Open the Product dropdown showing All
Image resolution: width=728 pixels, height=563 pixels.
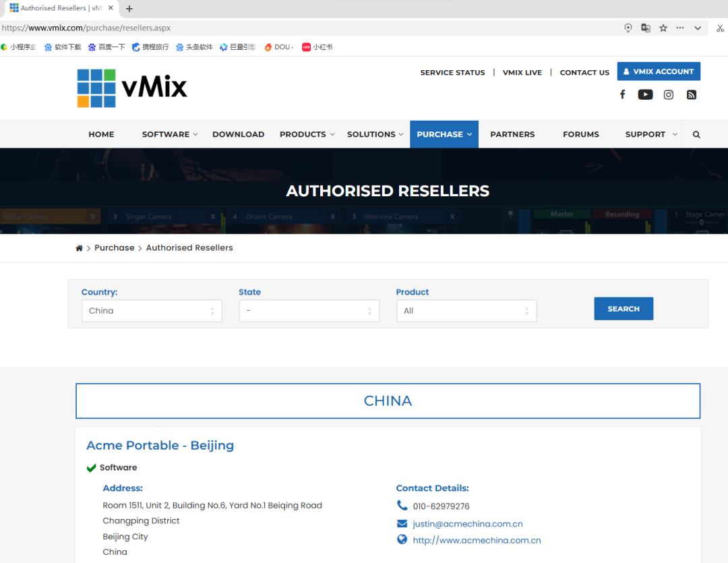pyautogui.click(x=466, y=311)
